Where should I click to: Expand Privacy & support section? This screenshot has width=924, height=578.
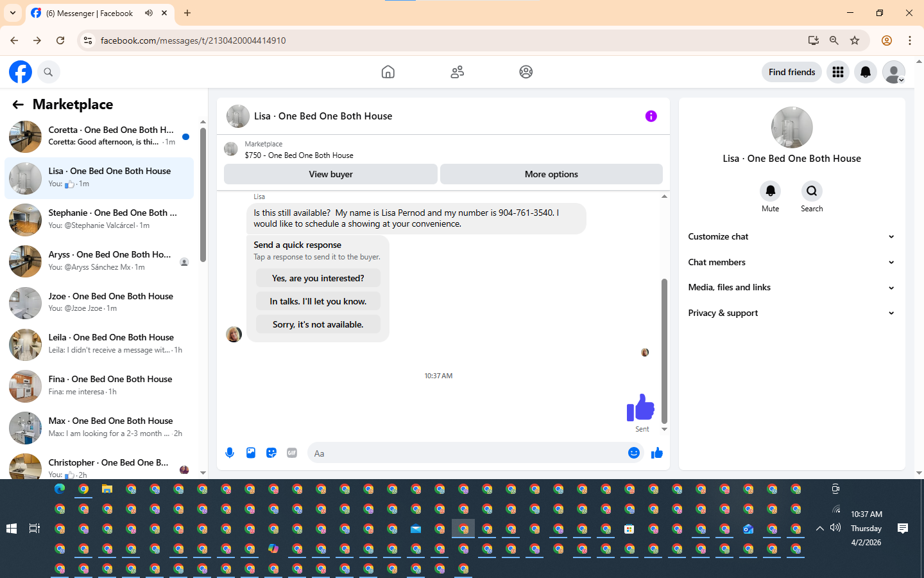[x=791, y=313]
